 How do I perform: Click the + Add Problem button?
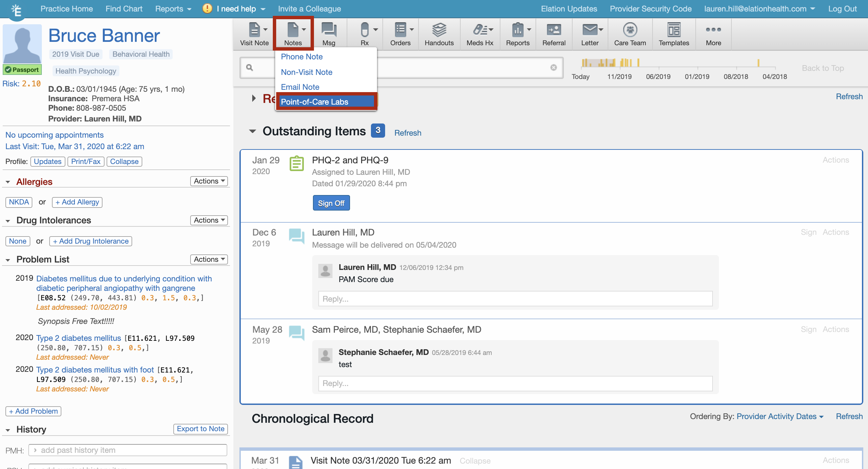pyautogui.click(x=33, y=411)
